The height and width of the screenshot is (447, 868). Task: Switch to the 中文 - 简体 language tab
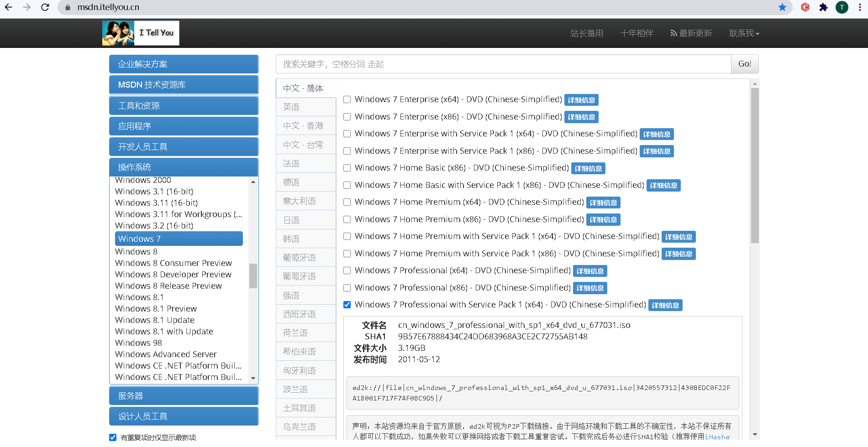tap(305, 88)
